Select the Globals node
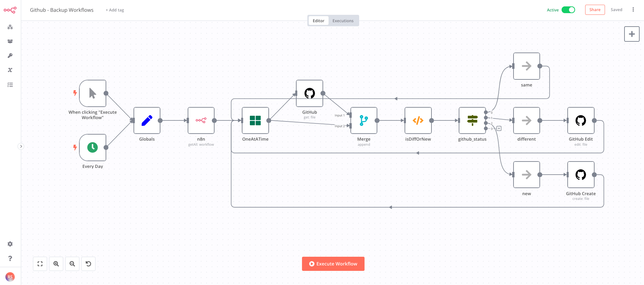The height and width of the screenshot is (285, 644). click(x=147, y=120)
